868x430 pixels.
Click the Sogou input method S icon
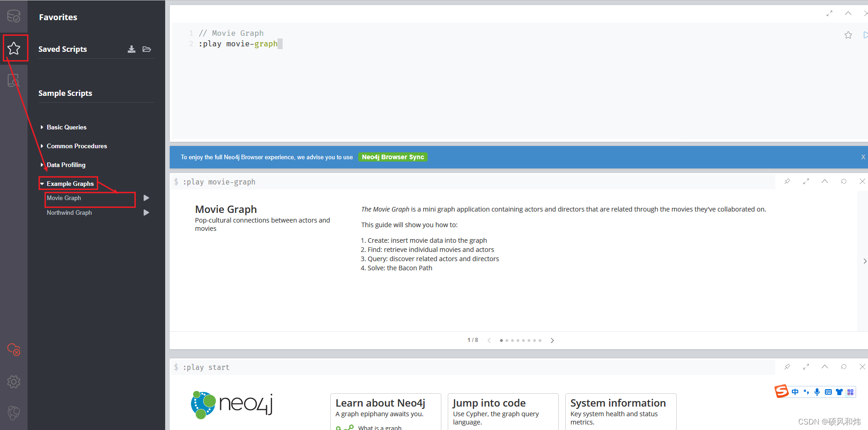pos(781,391)
